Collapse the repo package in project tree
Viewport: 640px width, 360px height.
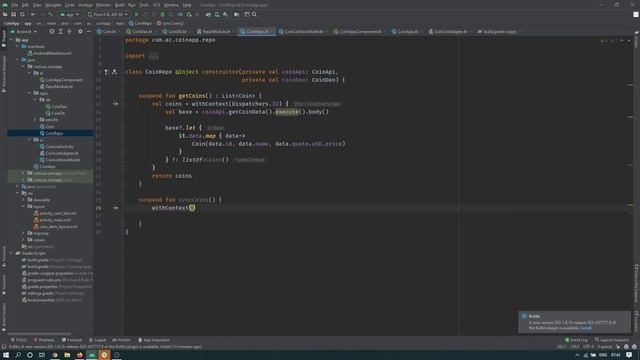pyautogui.click(x=29, y=93)
